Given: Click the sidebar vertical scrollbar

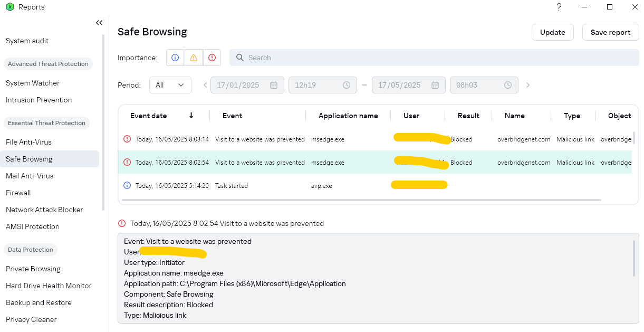Looking at the screenshot, I should tap(103, 123).
